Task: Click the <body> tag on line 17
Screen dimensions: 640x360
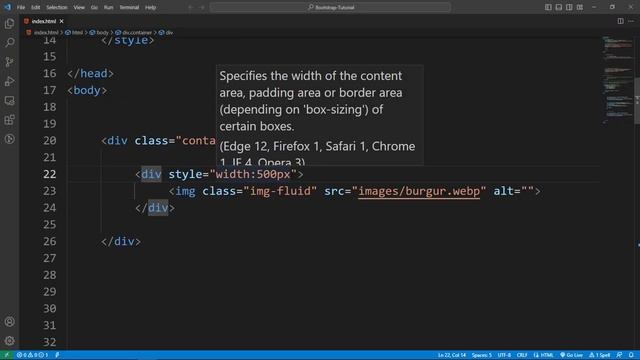Action: tap(87, 90)
